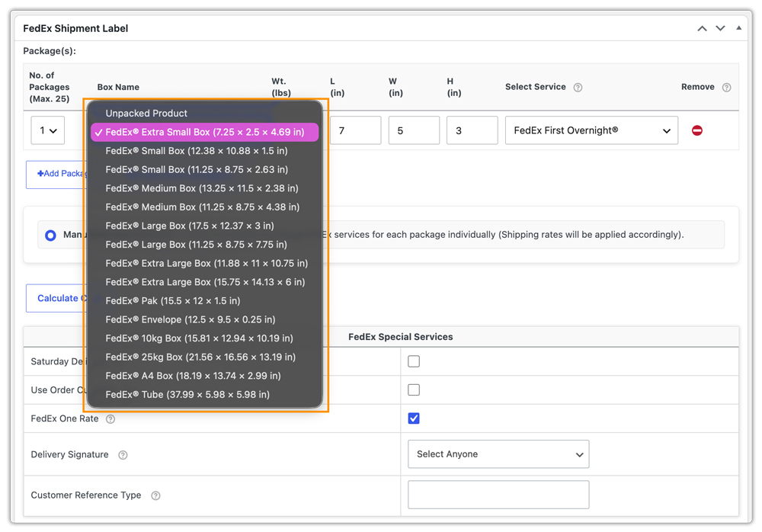The image size is (762, 532).
Task: Pick FedEx Small Box 11.25 × 8.75 × 2.63
Action: pos(204,170)
